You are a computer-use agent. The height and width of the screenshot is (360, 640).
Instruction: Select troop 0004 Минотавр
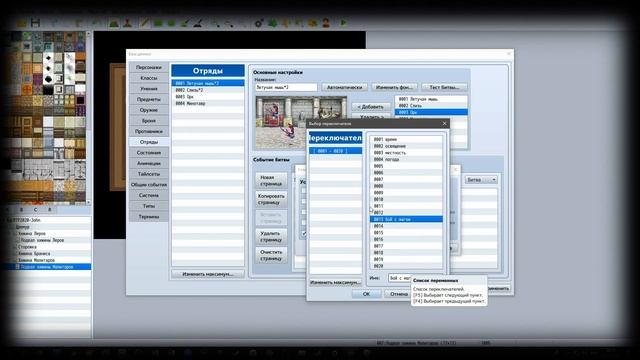click(x=208, y=103)
